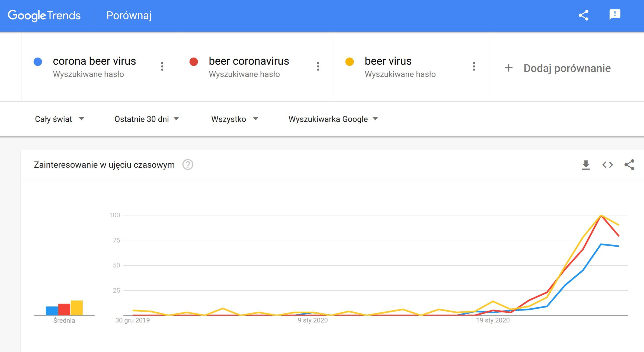Expand the Cały świat region dropdown
This screenshot has width=644, height=352.
[60, 119]
